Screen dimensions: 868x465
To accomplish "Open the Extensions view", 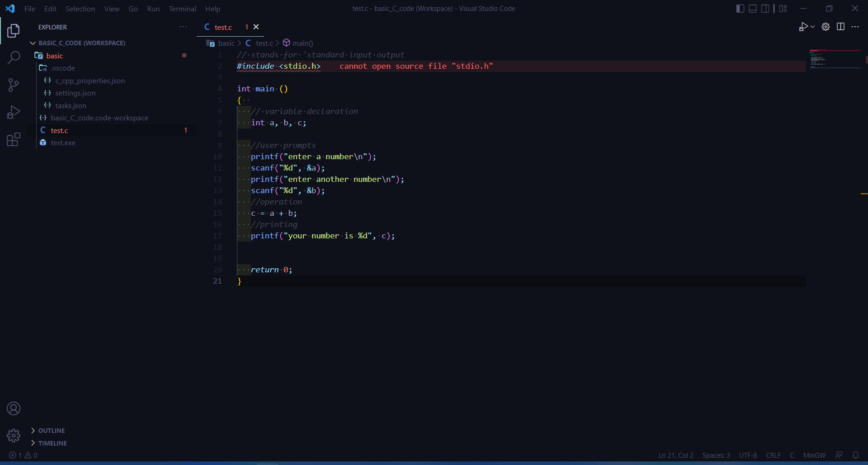I will click(14, 139).
